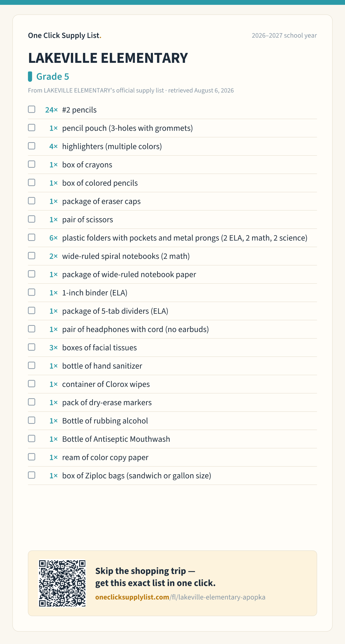Open the oneclicksupplylist.com Lakeville link
The height and width of the screenshot is (644, 345).
point(180,597)
